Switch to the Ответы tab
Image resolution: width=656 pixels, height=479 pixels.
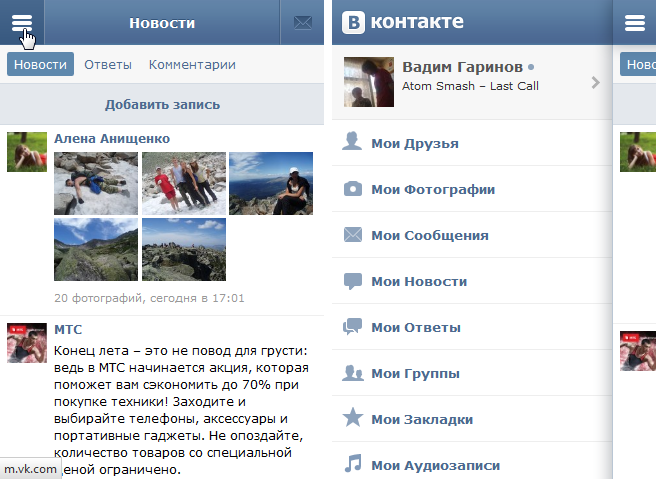point(108,64)
